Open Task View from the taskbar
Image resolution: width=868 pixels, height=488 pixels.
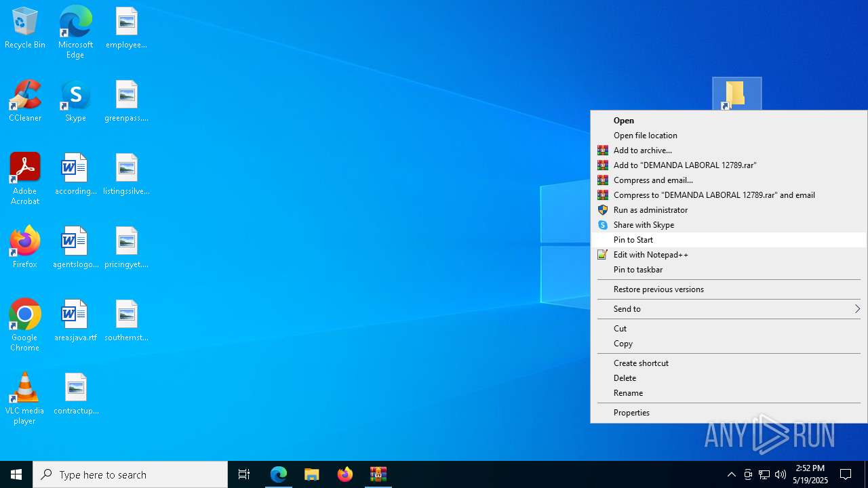pos(244,474)
